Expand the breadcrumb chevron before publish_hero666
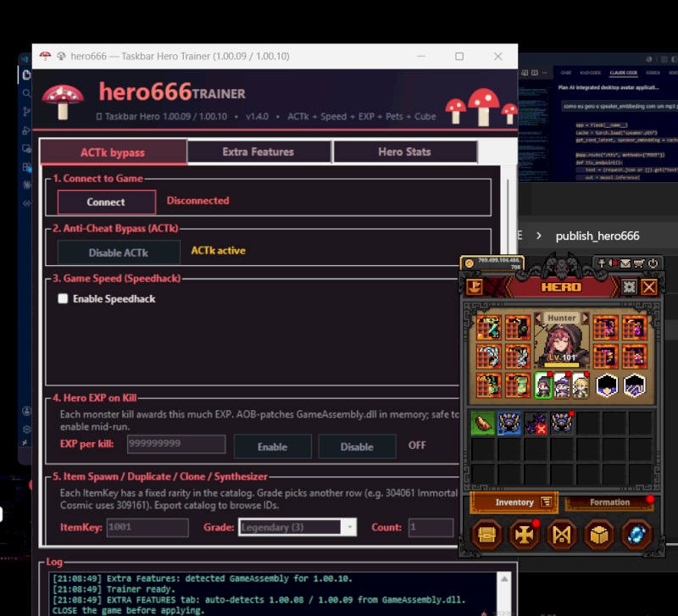The image size is (678, 616). point(539,236)
